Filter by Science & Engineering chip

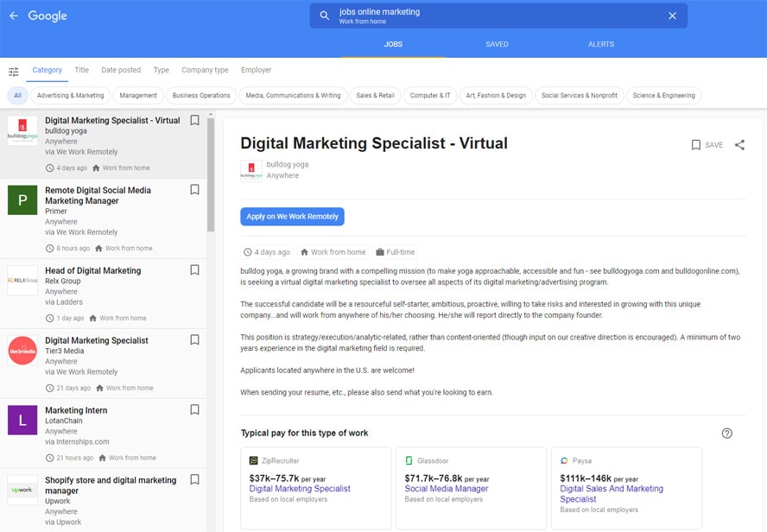tap(664, 95)
